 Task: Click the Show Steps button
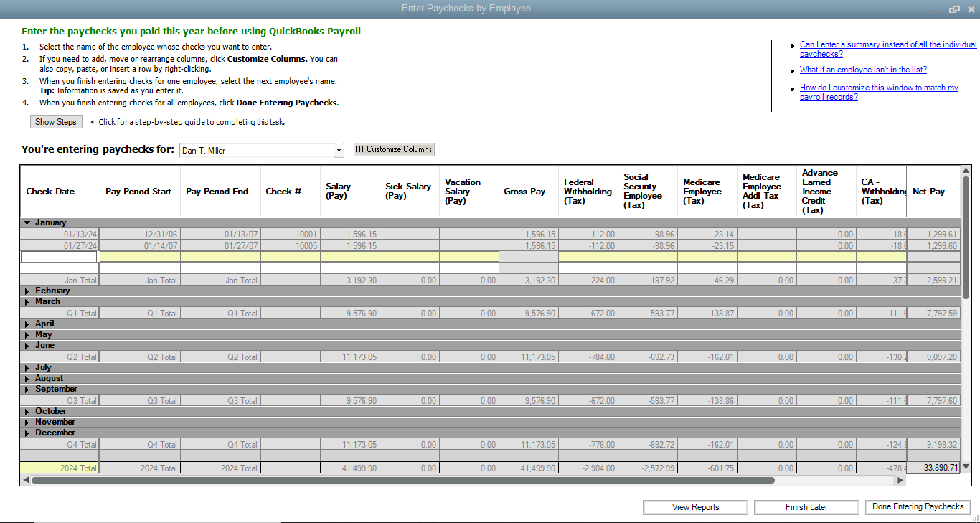coord(56,122)
